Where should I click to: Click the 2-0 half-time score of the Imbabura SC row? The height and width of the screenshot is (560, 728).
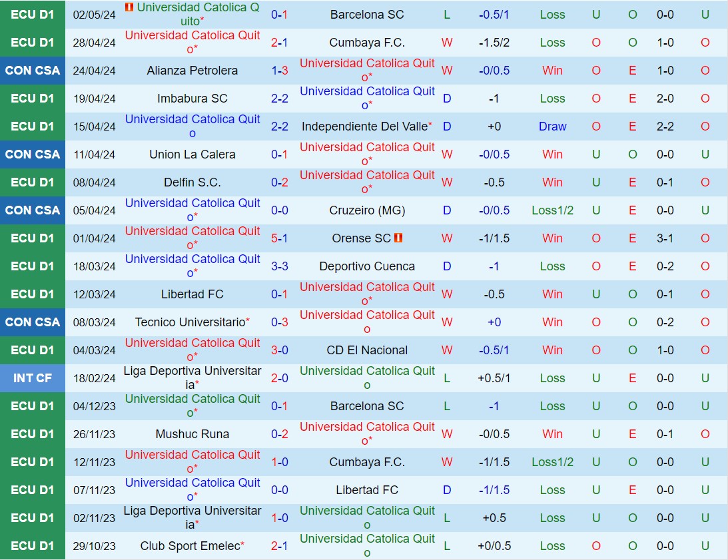point(665,98)
